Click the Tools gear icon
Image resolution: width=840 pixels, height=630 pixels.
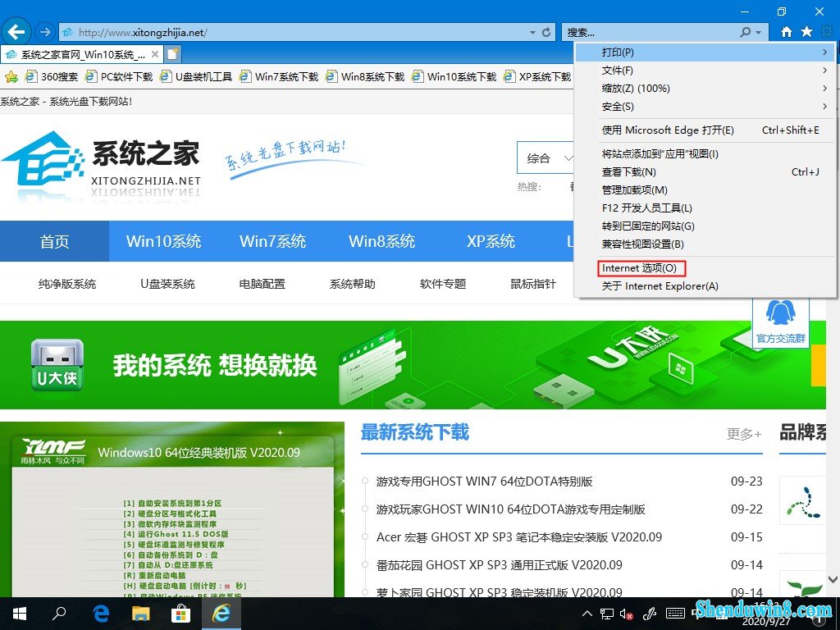click(x=827, y=32)
